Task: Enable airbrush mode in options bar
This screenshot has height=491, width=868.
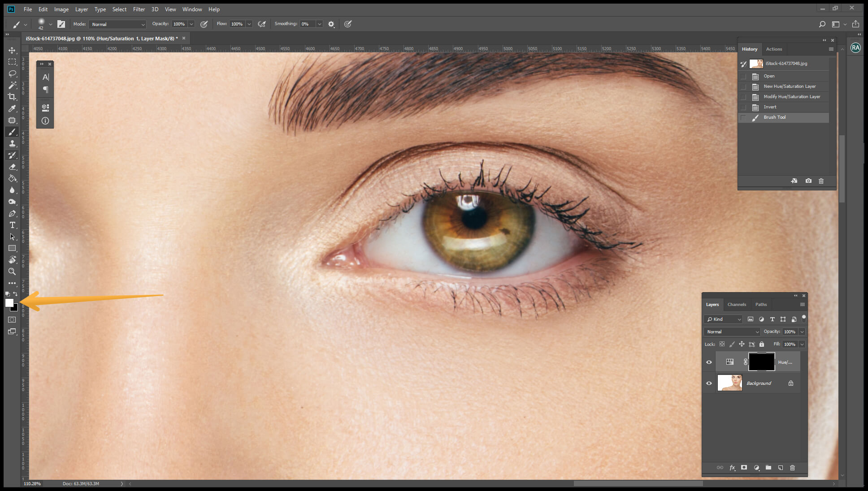Action: tap(262, 24)
